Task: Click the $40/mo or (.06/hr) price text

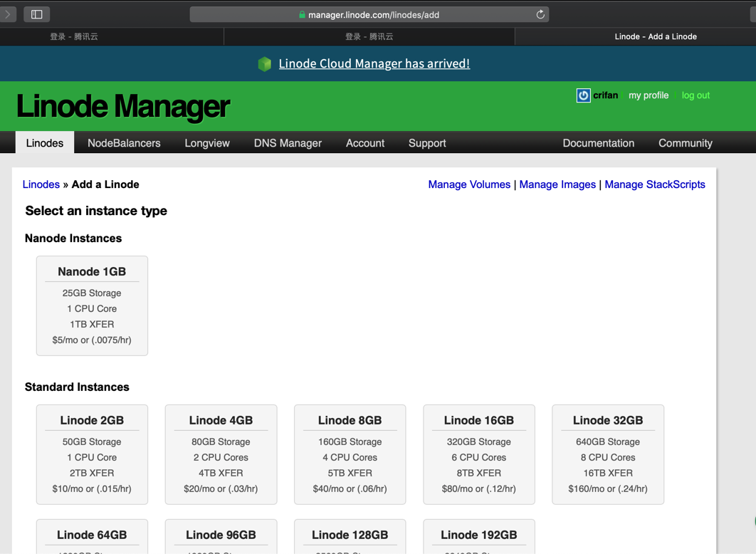Action: coord(350,488)
